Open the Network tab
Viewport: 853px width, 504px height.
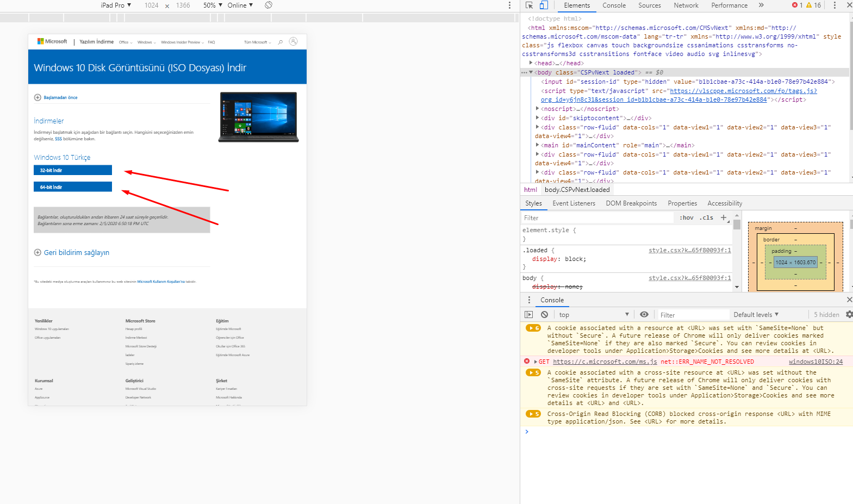point(686,5)
